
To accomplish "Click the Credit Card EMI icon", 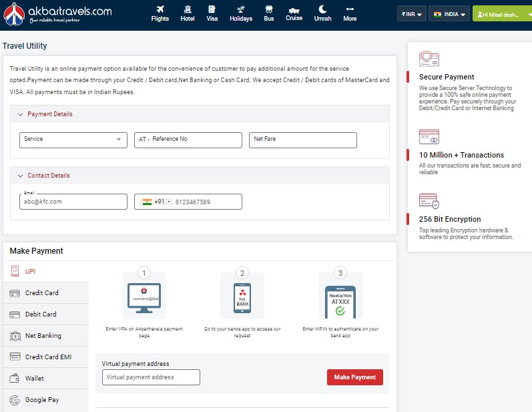I will tap(15, 357).
